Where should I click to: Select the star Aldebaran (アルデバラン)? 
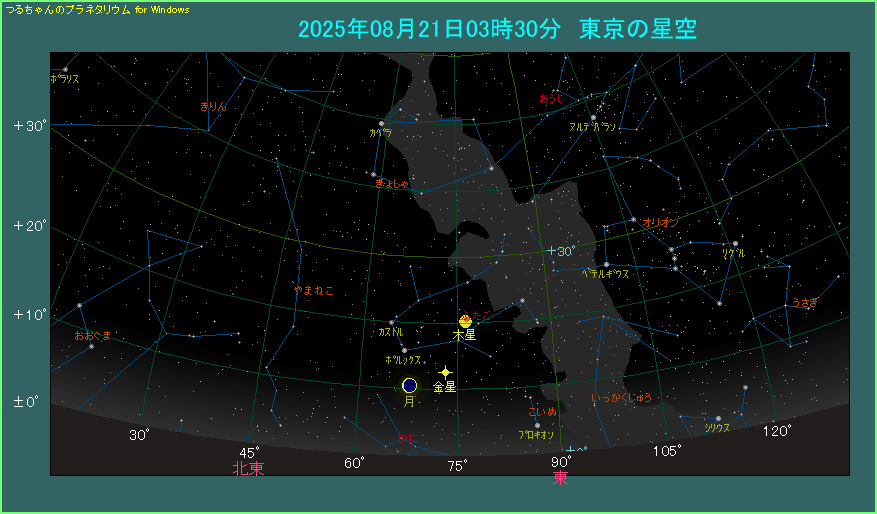[593, 118]
